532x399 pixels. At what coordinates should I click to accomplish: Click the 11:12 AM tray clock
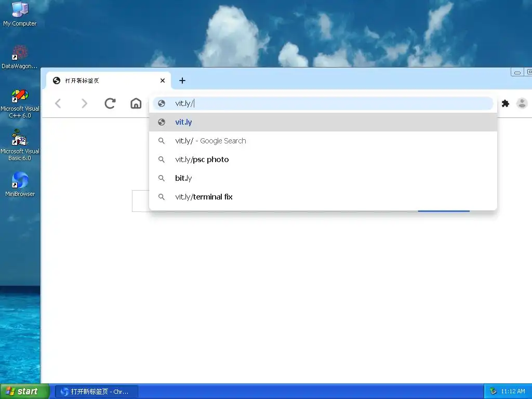tap(513, 392)
